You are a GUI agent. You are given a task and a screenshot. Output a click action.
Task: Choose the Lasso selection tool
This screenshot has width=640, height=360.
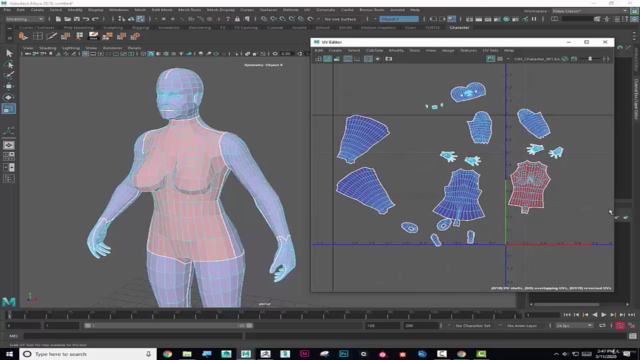(9, 64)
